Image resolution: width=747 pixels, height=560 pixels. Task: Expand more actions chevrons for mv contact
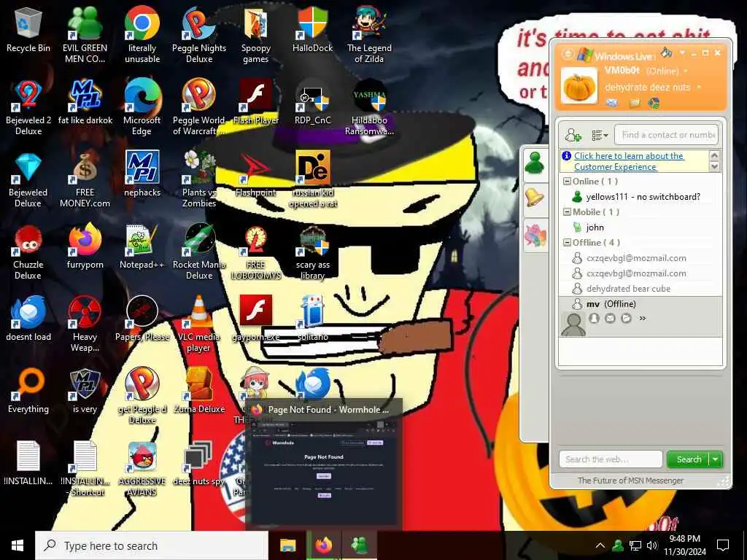click(x=642, y=318)
